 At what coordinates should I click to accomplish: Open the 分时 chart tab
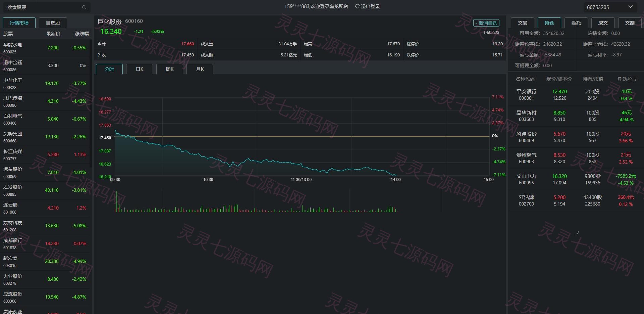(109, 69)
